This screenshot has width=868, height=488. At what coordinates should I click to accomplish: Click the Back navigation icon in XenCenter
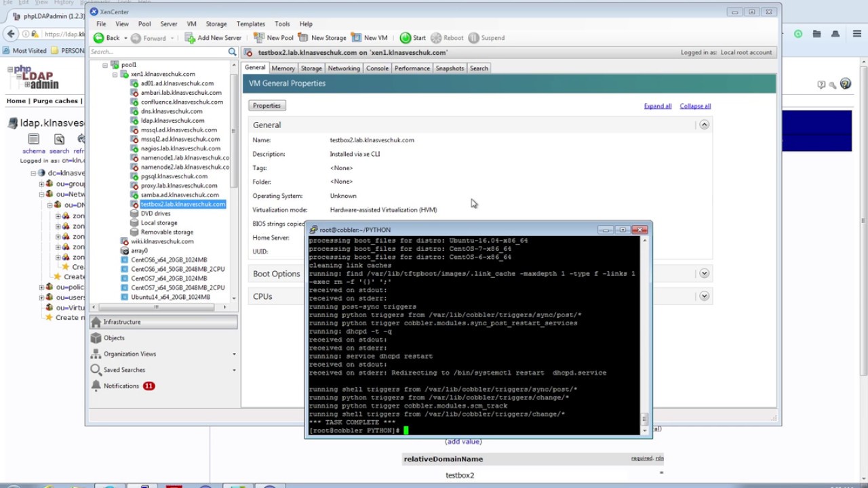pyautogui.click(x=98, y=38)
